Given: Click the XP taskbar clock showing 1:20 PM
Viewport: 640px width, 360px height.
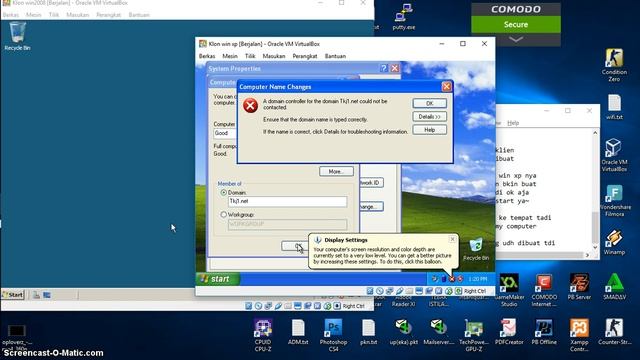Looking at the screenshot, I should click(x=478, y=279).
